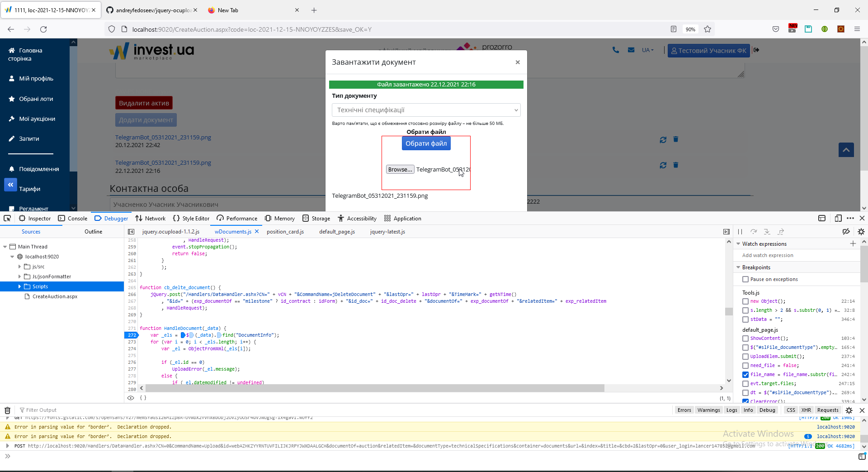Open console settings gear icon

849,410
